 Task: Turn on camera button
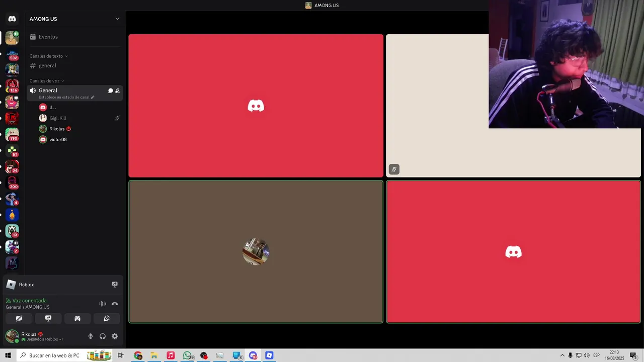[x=19, y=318]
